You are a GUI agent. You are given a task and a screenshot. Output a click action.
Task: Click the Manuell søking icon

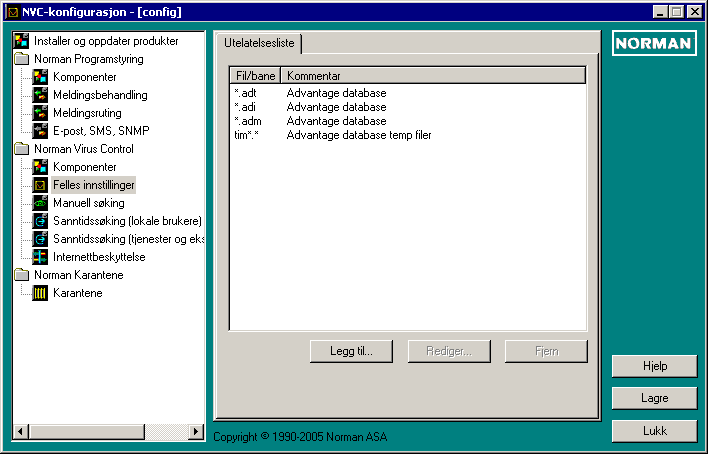click(40, 203)
